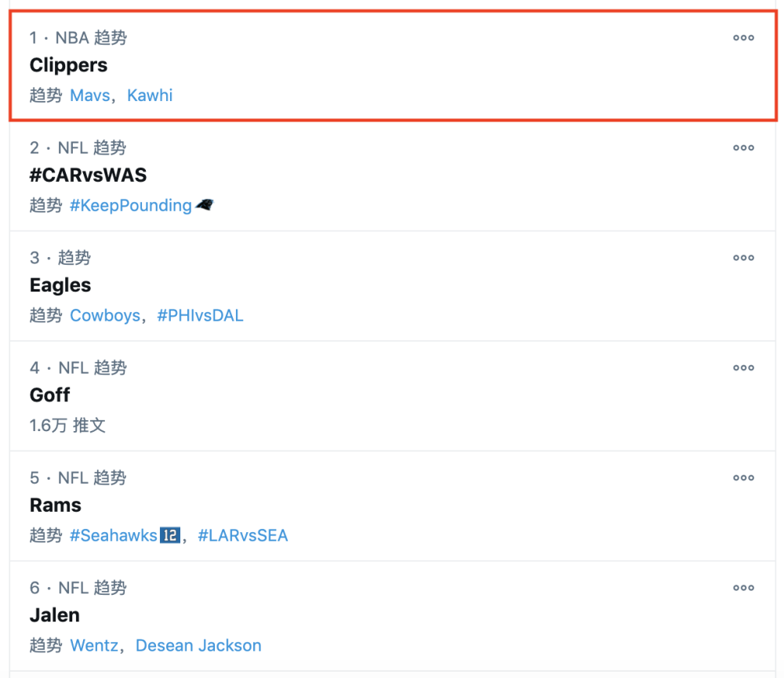The image size is (784, 678).
Task: Open the #PHIvsDAL hashtag link
Action: 200,316
